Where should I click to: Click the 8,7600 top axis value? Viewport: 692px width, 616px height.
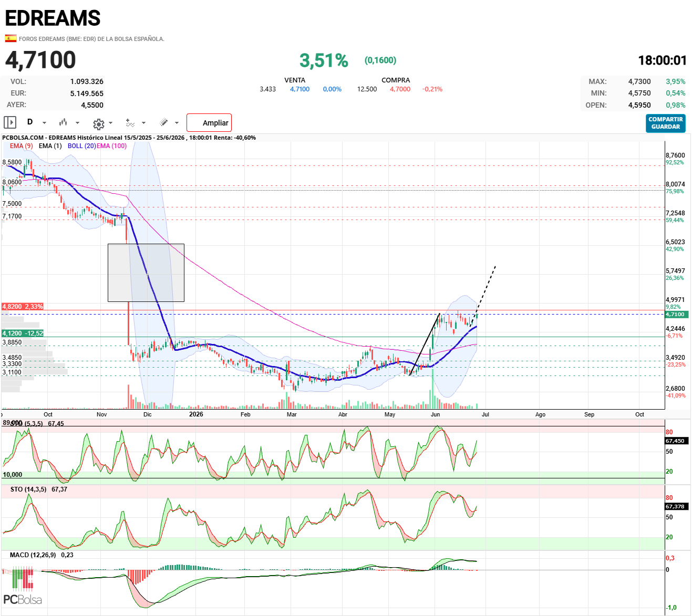click(x=675, y=155)
